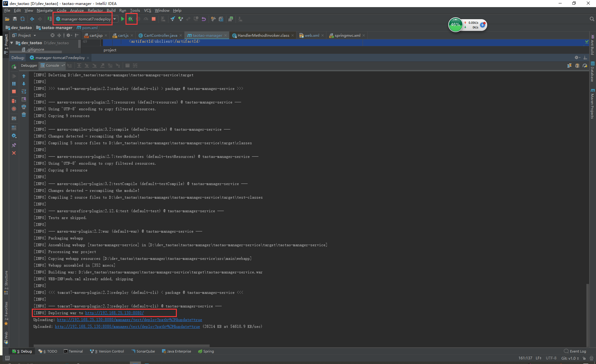Open the Deploying war 192.168.25.130:8080 link
The image size is (596, 364).
click(x=114, y=313)
